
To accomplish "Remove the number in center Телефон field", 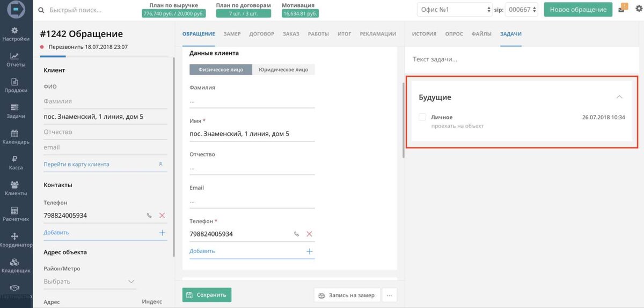I will pyautogui.click(x=309, y=234).
